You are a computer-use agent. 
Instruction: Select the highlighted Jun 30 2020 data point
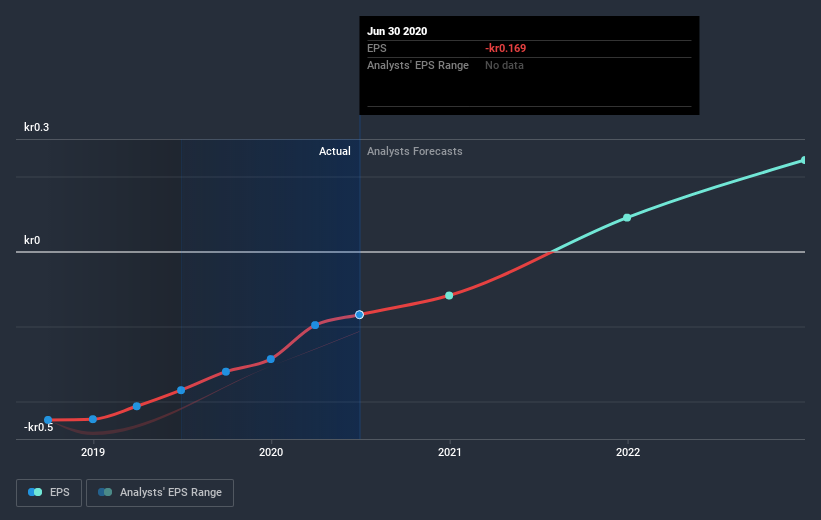point(359,315)
